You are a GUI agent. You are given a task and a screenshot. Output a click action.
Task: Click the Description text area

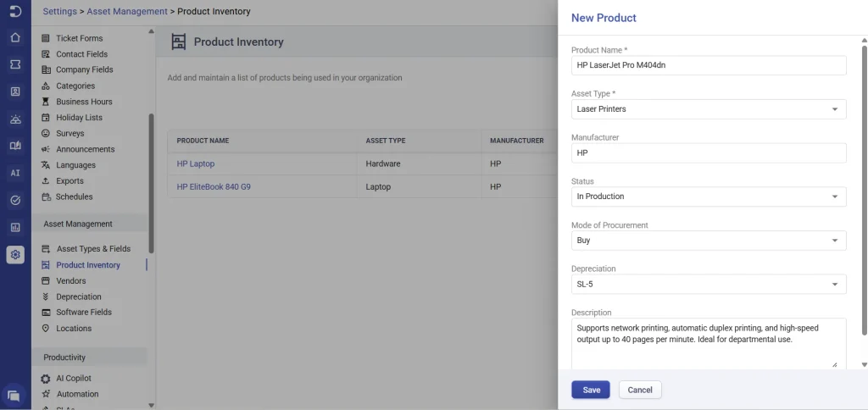click(709, 343)
